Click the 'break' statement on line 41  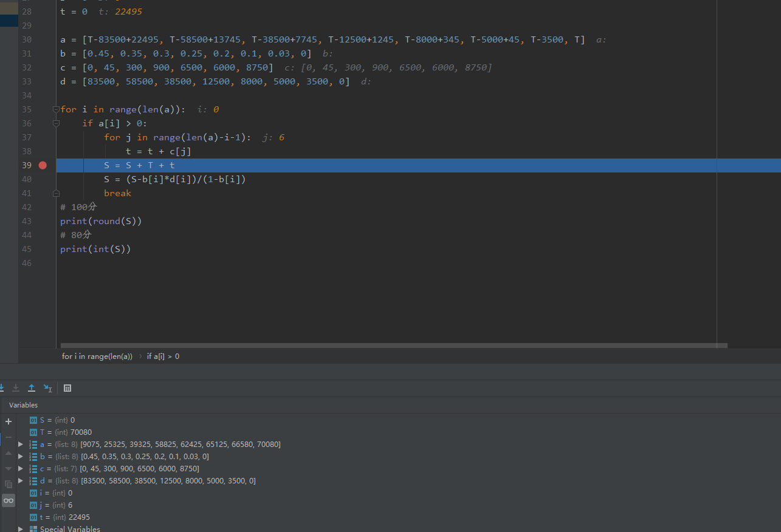(117, 193)
